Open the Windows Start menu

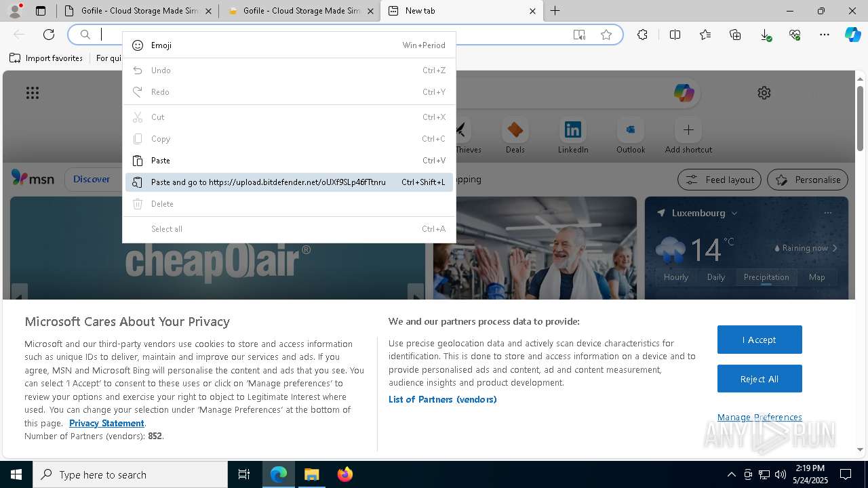[x=16, y=474]
